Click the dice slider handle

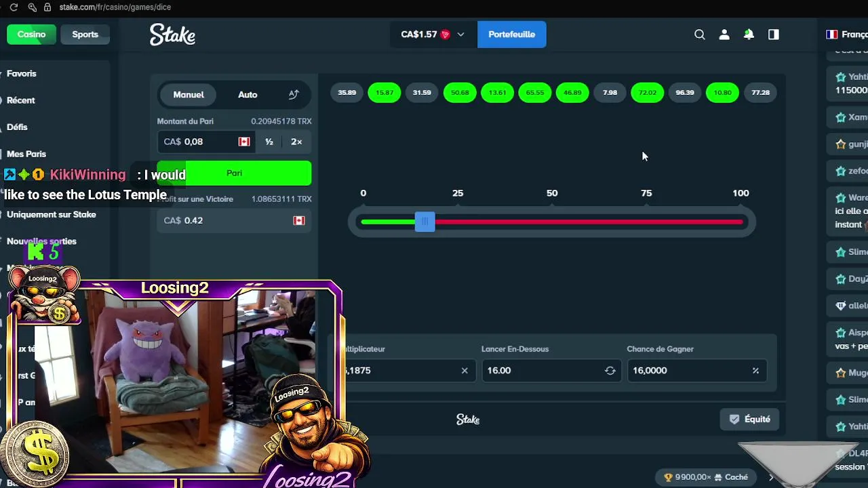[x=425, y=222]
